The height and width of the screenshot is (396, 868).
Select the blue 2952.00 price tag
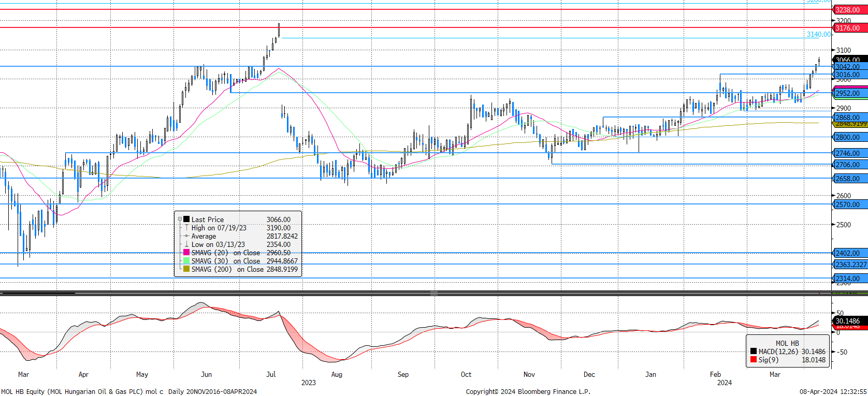click(x=850, y=93)
